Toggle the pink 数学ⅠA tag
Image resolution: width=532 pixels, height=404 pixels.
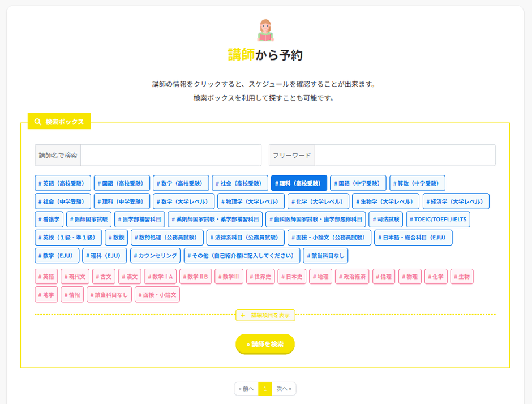[161, 277]
